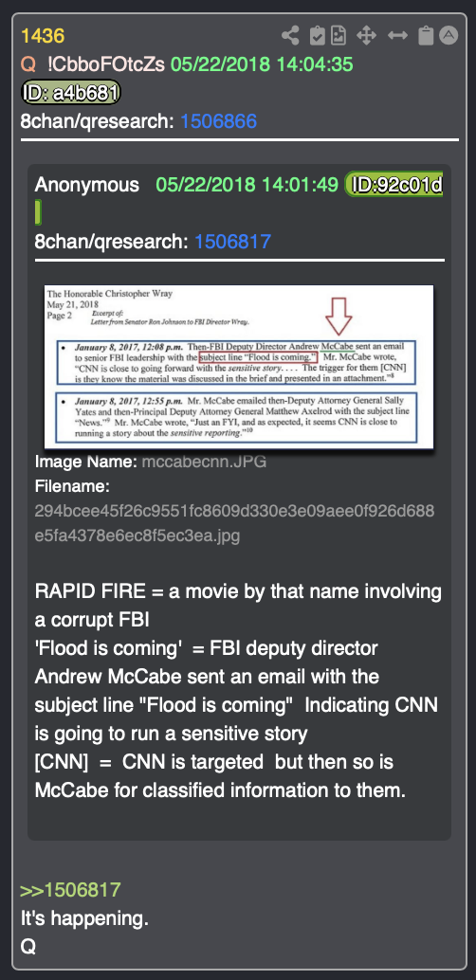Click the circled A icon

coord(449,35)
